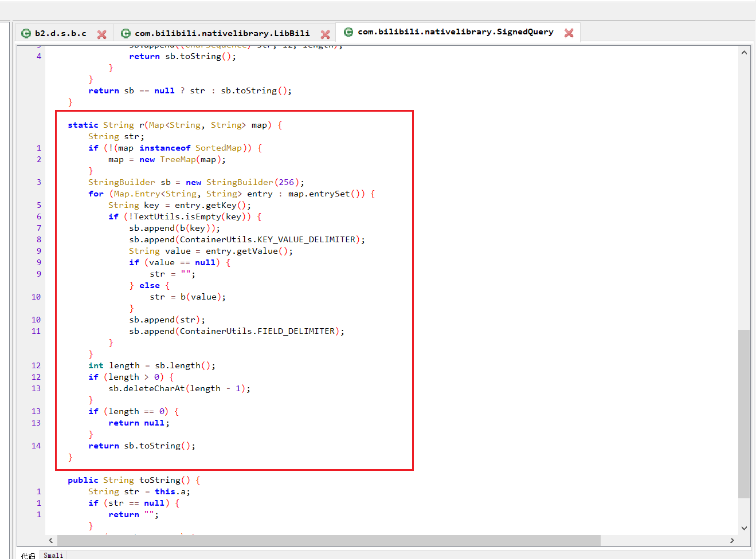The image size is (756, 559).
Task: Click the horizontal scrollbar right arrow
Action: [732, 540]
